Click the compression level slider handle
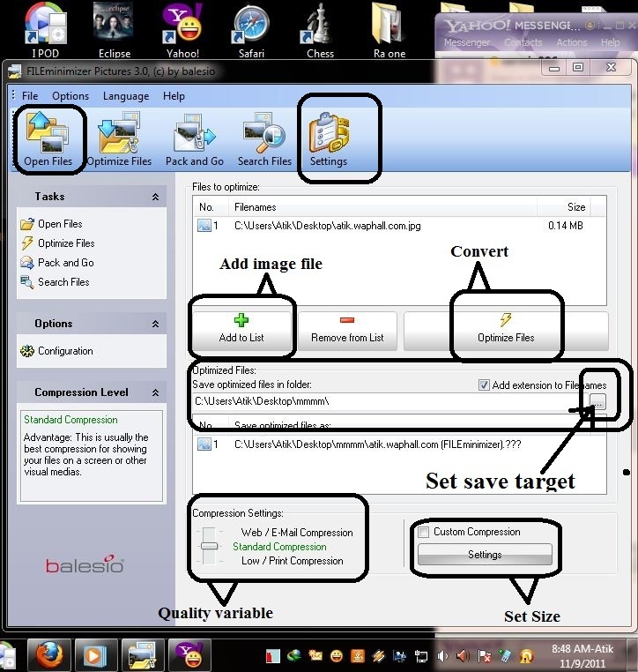The width and height of the screenshot is (638, 672). click(x=209, y=547)
